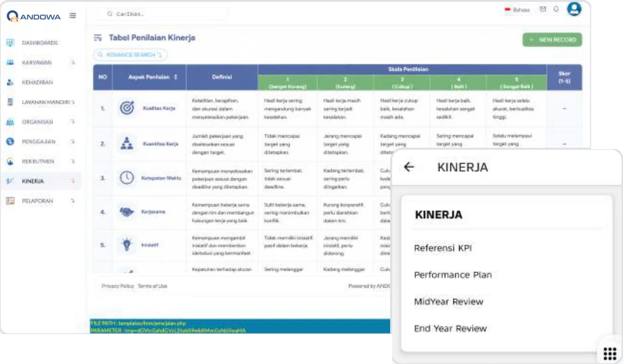623x364 pixels.
Task: Toggle the hamburger sidebar menu
Action: tap(73, 15)
